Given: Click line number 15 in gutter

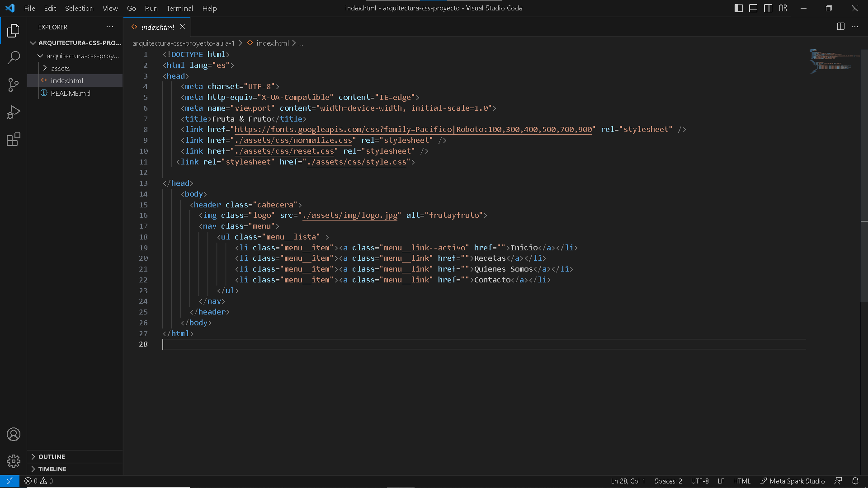Looking at the screenshot, I should coord(143,205).
